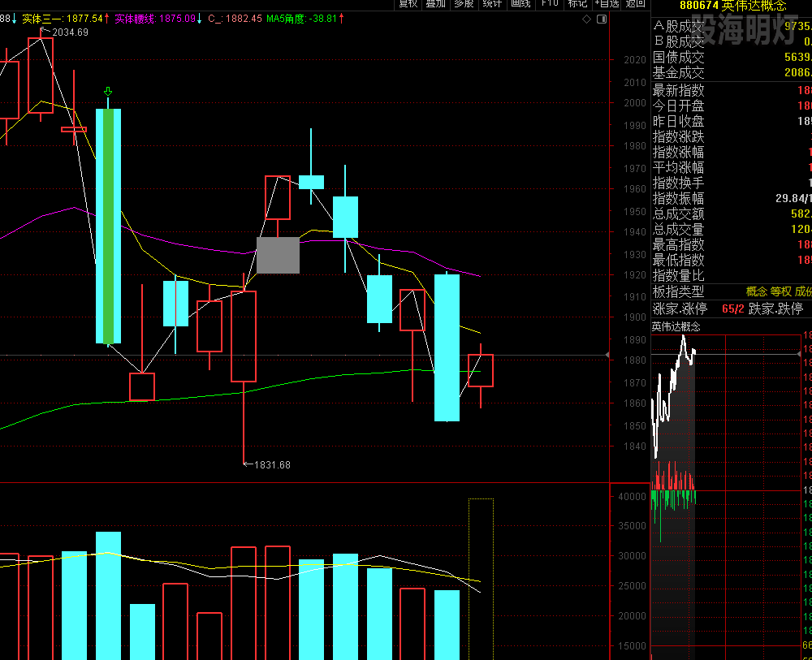The width and height of the screenshot is (812, 660).
Task: Click the 2034.69 high price label
Action: point(70,32)
